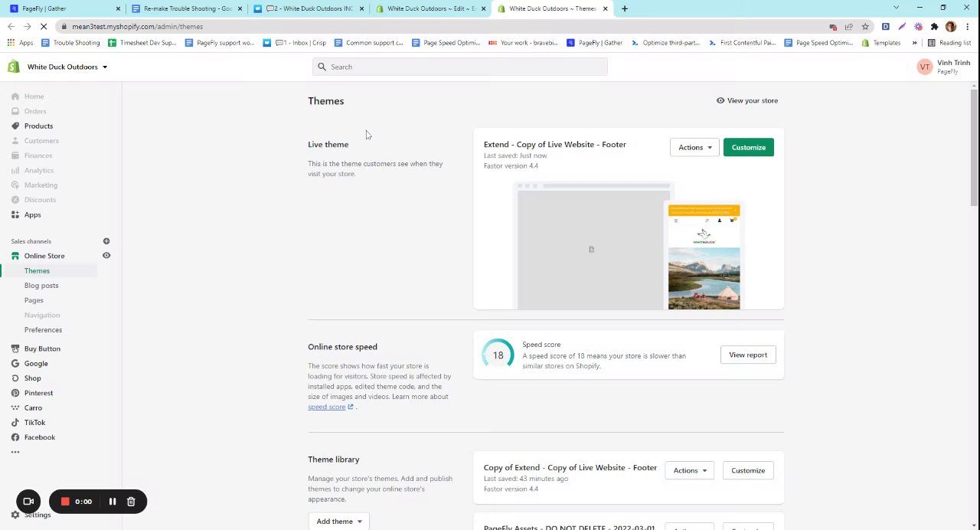Open the Products tag icon
The image size is (980, 530).
(15, 126)
